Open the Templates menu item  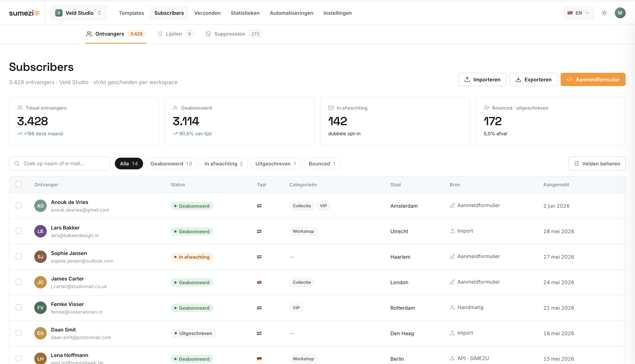(x=132, y=13)
